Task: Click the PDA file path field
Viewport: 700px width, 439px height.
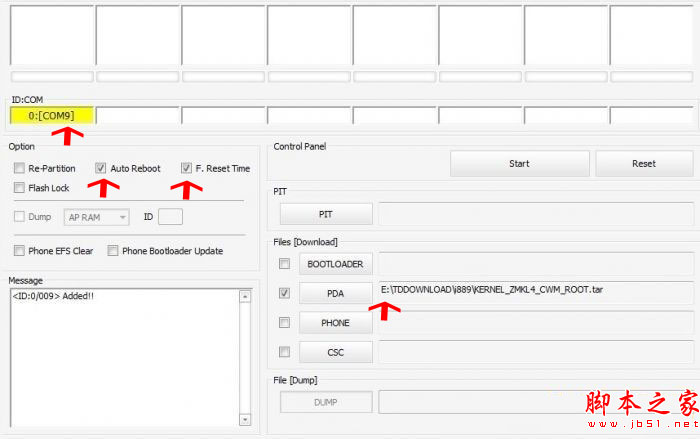Action: (536, 293)
